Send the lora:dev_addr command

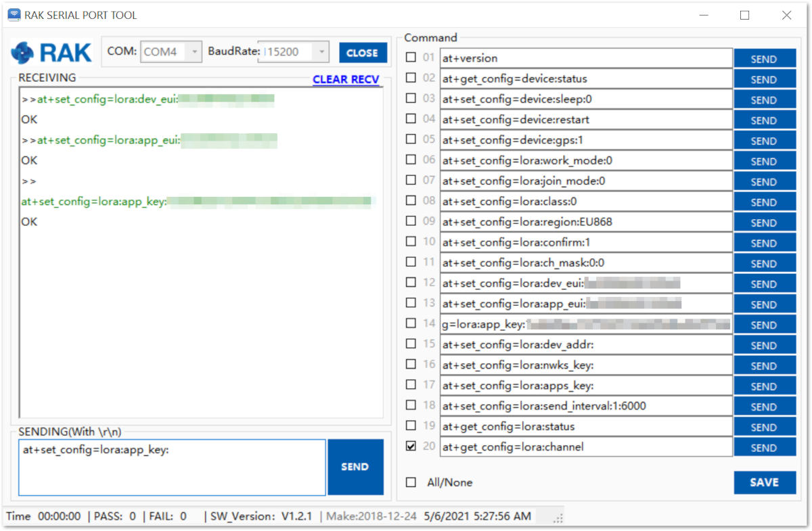click(765, 345)
